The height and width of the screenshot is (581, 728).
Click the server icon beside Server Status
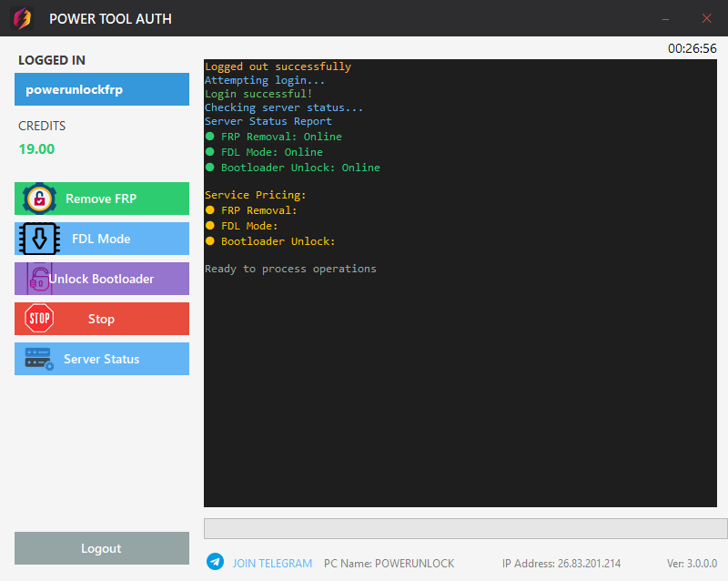tap(36, 359)
